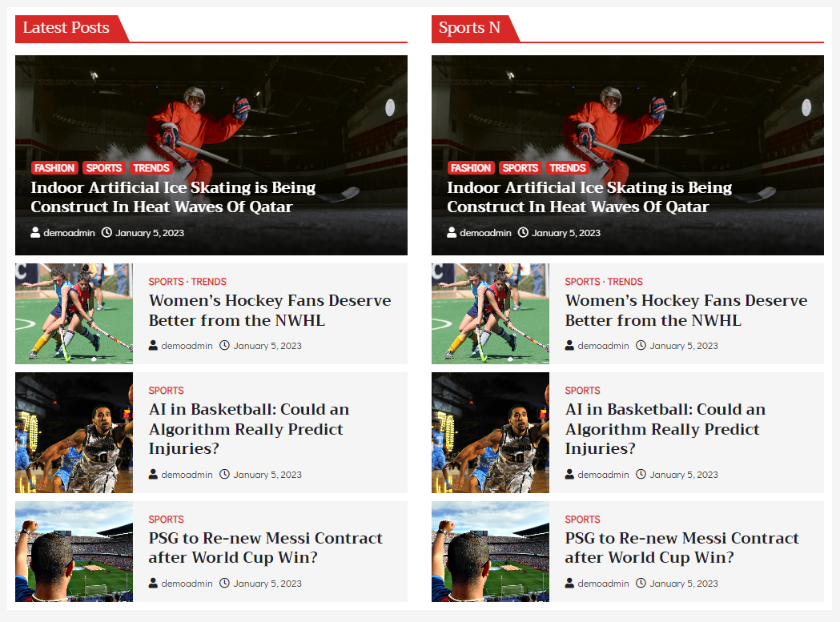Select FASHION tag on Latest Posts featured post
Viewport: 840px width, 622px height.
[54, 168]
